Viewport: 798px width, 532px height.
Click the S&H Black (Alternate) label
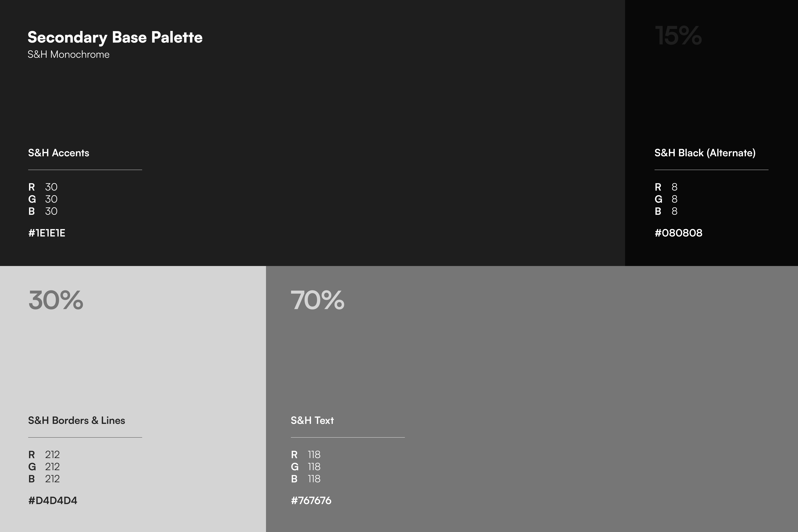tap(705, 153)
